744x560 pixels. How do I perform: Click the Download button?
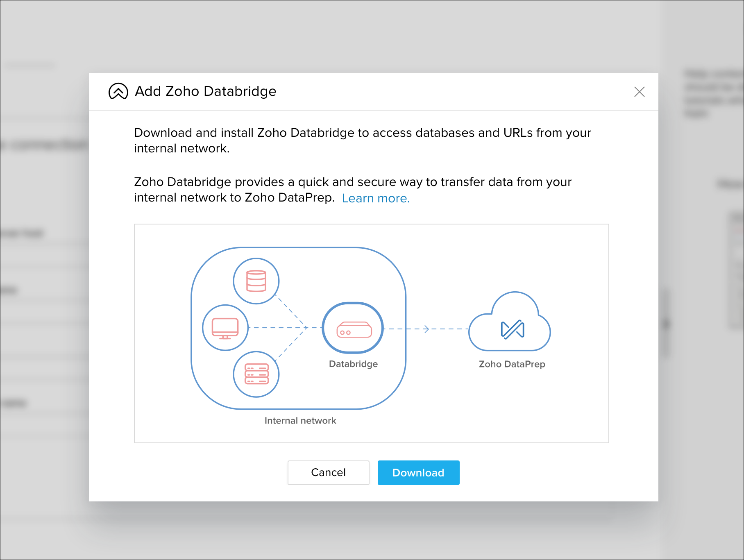click(x=418, y=472)
